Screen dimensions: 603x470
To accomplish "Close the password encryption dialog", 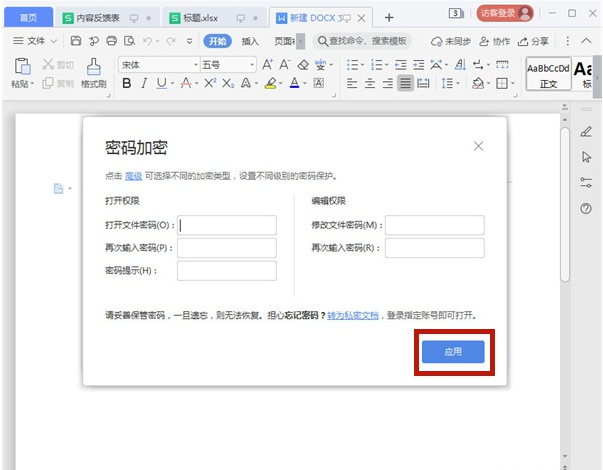I will click(x=478, y=147).
